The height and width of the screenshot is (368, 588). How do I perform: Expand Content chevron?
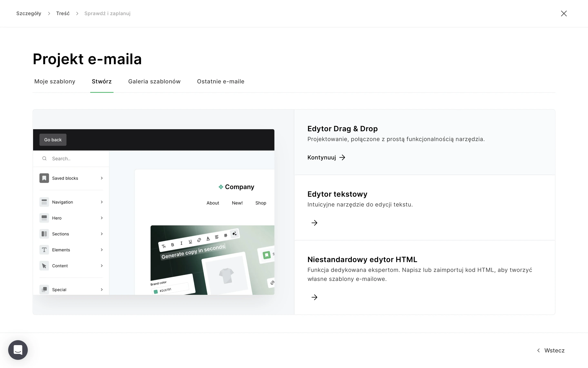click(x=102, y=266)
